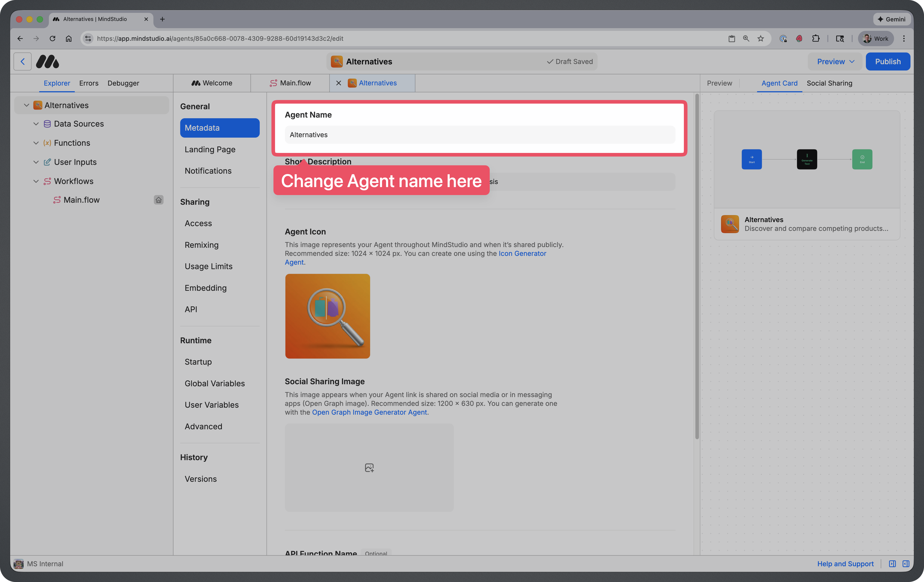Viewport: 924px width, 582px height.
Task: Open the Preview dropdown
Action: coord(834,61)
